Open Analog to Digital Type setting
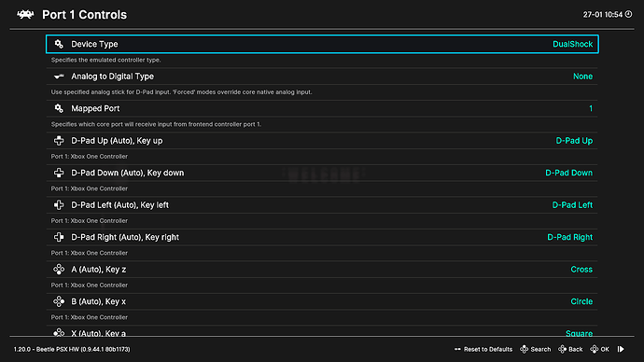644x362 pixels. 322,77
